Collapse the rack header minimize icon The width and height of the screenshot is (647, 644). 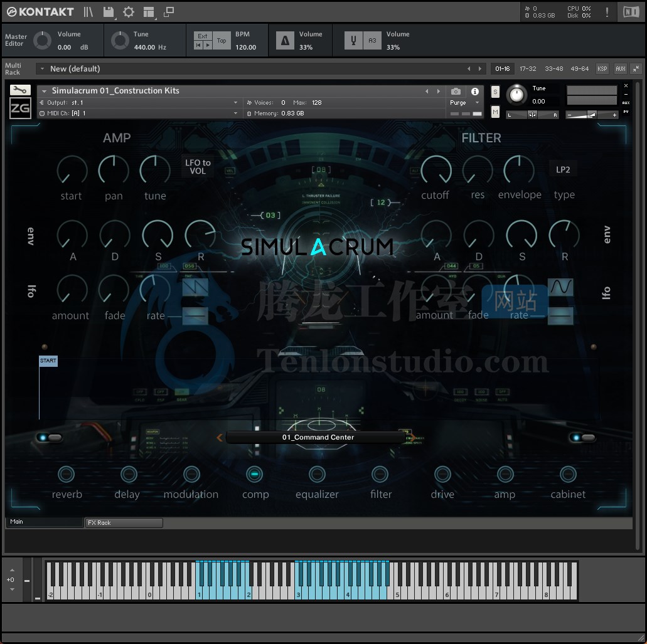click(636, 69)
